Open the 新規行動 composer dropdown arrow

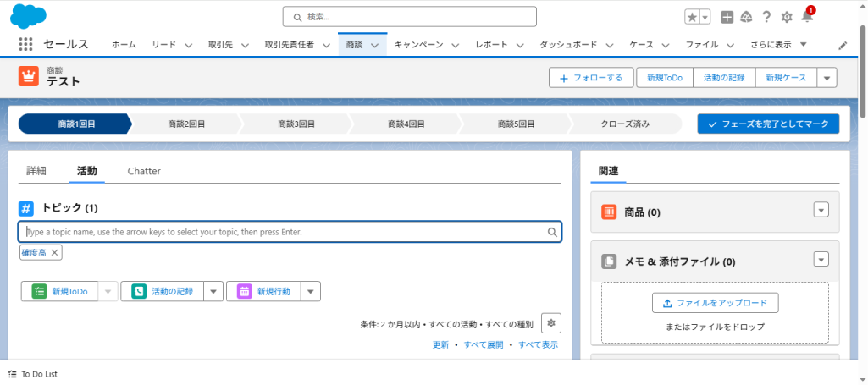(x=311, y=292)
